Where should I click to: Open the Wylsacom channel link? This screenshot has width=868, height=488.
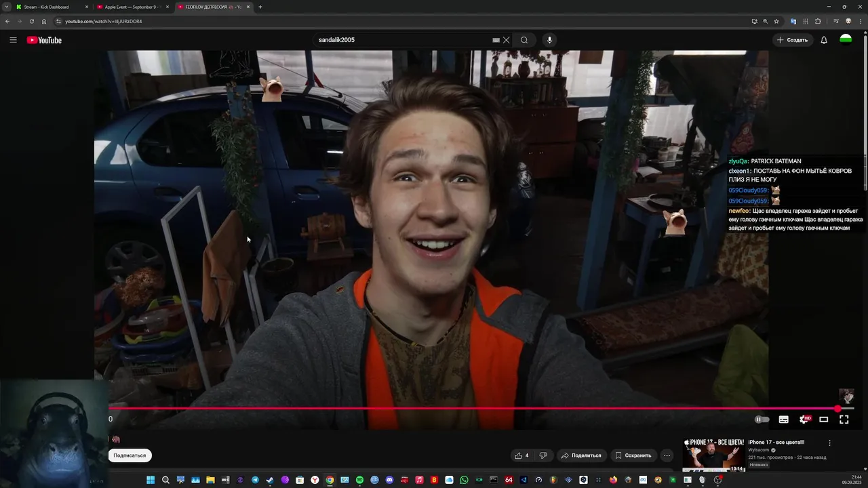[x=758, y=450]
